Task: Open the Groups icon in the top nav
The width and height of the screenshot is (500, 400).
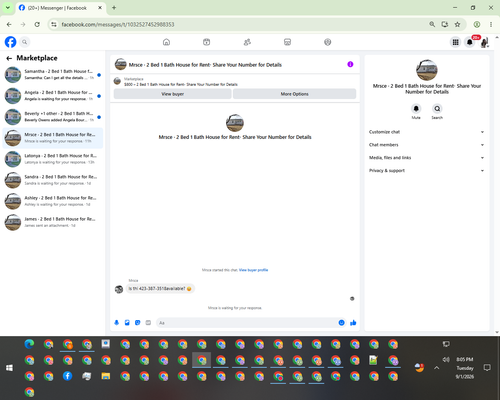Action: click(x=328, y=42)
